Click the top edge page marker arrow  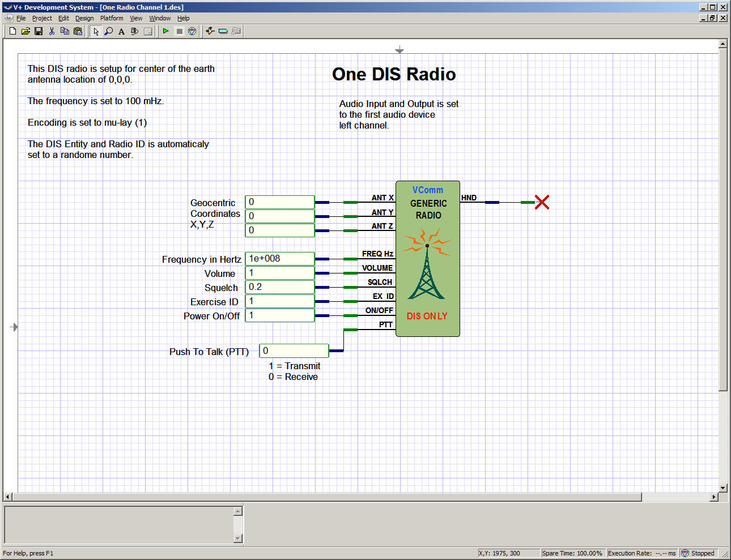(399, 50)
